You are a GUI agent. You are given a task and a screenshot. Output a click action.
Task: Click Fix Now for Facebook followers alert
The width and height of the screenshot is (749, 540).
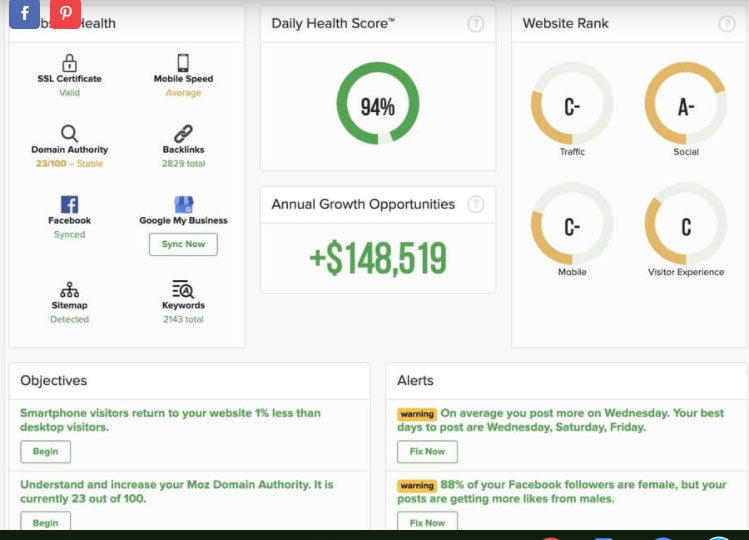(x=427, y=522)
